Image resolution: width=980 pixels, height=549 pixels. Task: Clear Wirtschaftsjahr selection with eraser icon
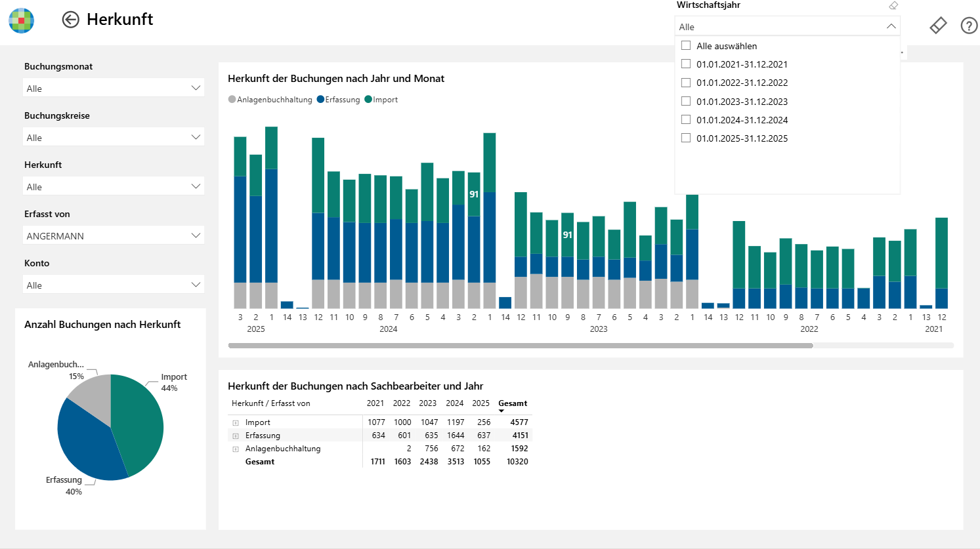click(x=893, y=5)
